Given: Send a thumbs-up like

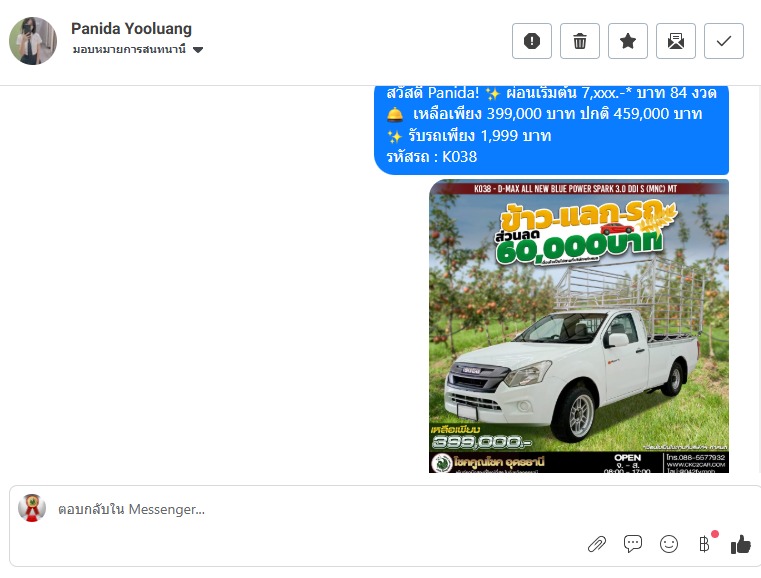Looking at the screenshot, I should 741,544.
